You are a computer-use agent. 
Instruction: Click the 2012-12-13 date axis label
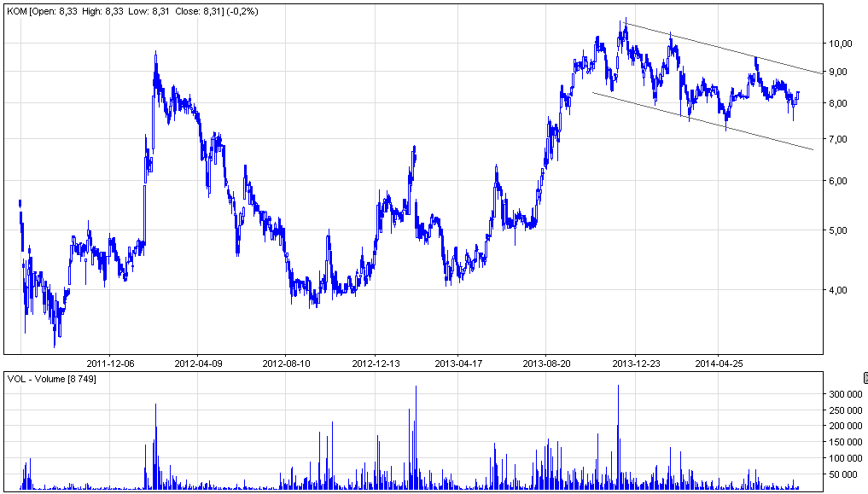pos(376,363)
